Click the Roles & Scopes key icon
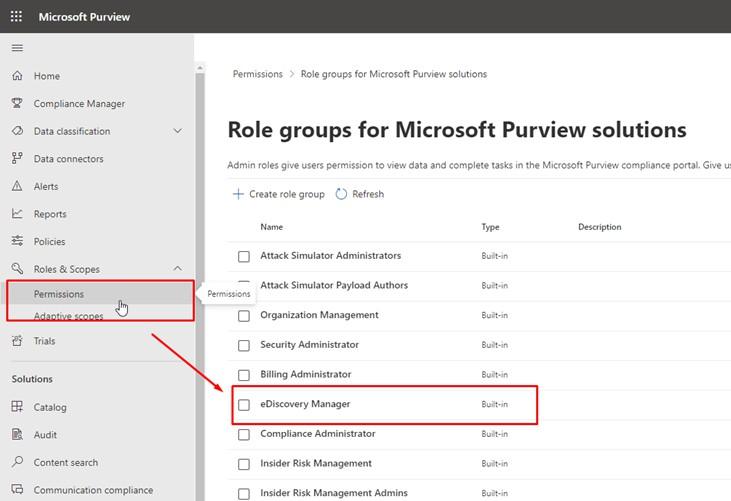This screenshot has height=501, width=731. (17, 268)
